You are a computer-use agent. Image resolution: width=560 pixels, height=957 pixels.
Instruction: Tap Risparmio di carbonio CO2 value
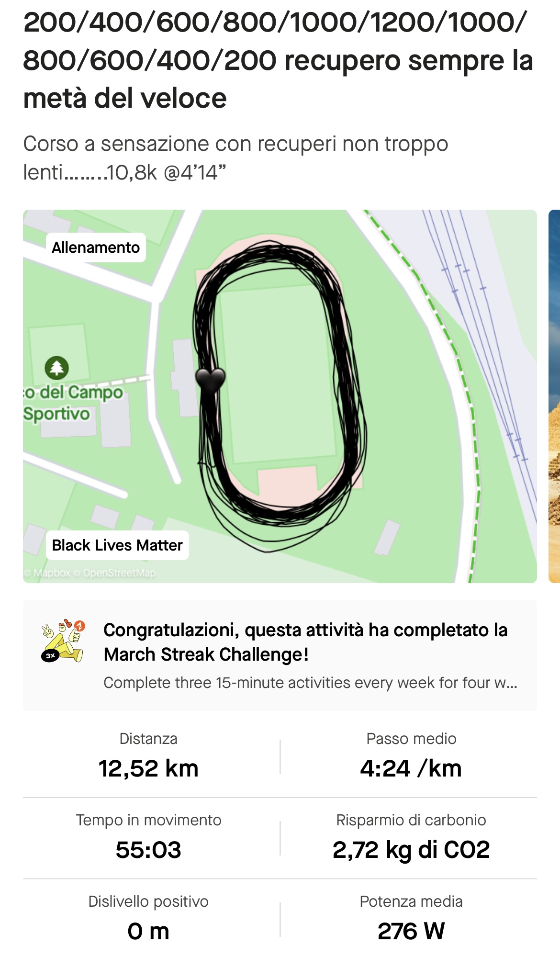(411, 850)
